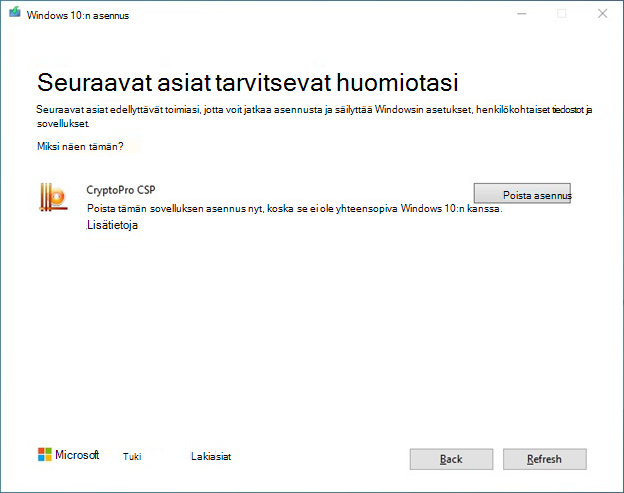Click the Refresh button
Screen dimensions: 624x493
pyautogui.click(x=544, y=459)
